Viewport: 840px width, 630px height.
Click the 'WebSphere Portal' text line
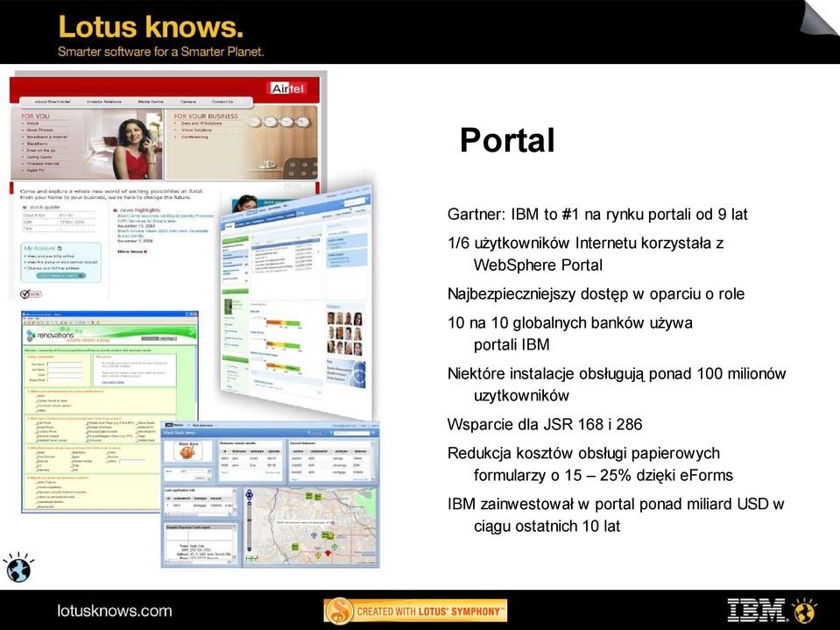[538, 265]
